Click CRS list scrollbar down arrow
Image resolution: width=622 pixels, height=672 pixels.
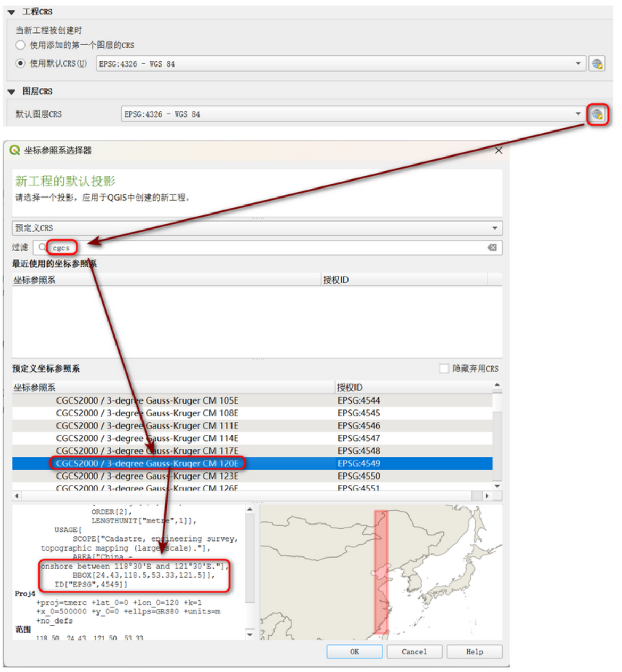497,486
